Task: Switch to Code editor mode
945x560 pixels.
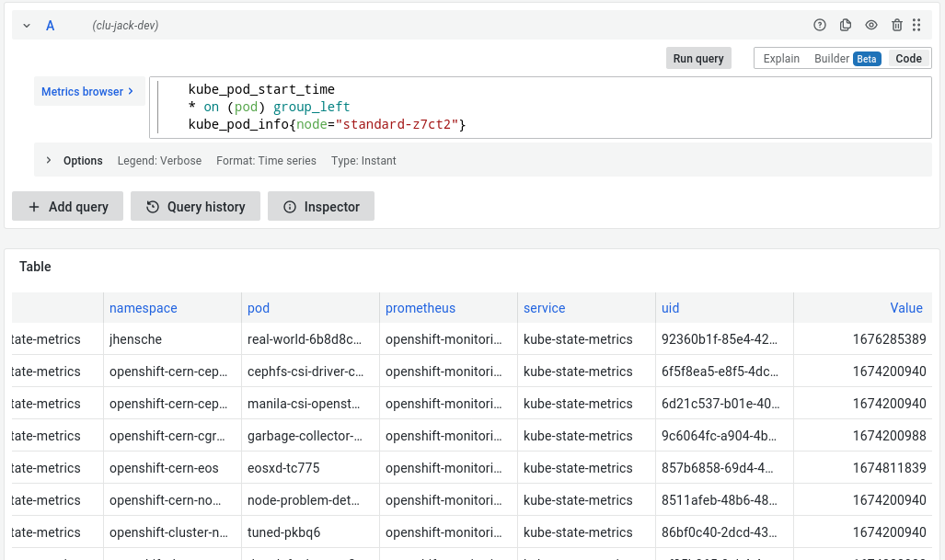Action: [908, 59]
